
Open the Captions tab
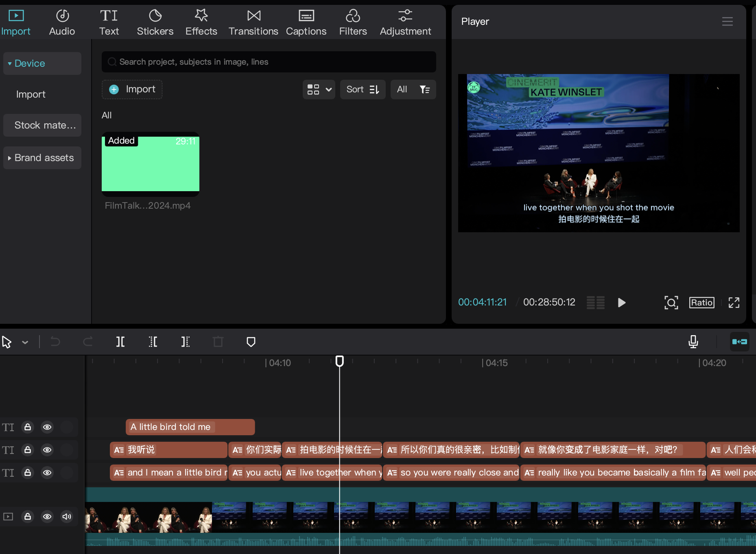click(306, 22)
